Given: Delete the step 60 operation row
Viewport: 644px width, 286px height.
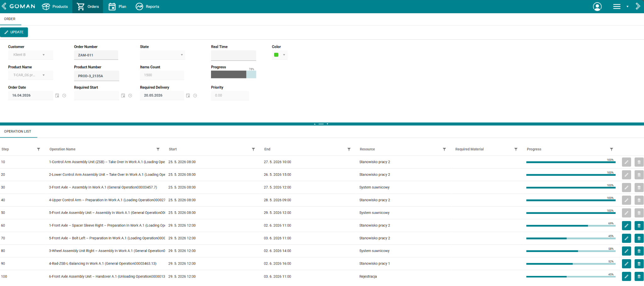Looking at the screenshot, I should pyautogui.click(x=639, y=226).
